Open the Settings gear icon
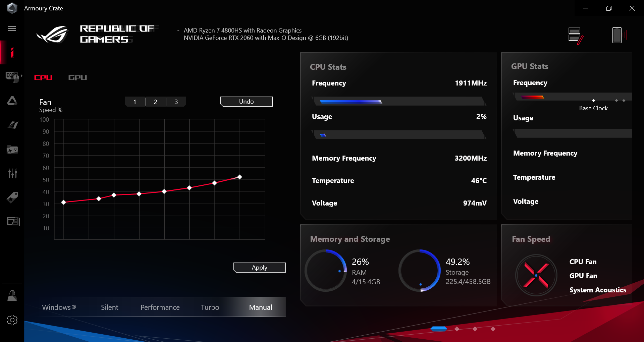Viewport: 644px width, 342px height. pos(12,320)
